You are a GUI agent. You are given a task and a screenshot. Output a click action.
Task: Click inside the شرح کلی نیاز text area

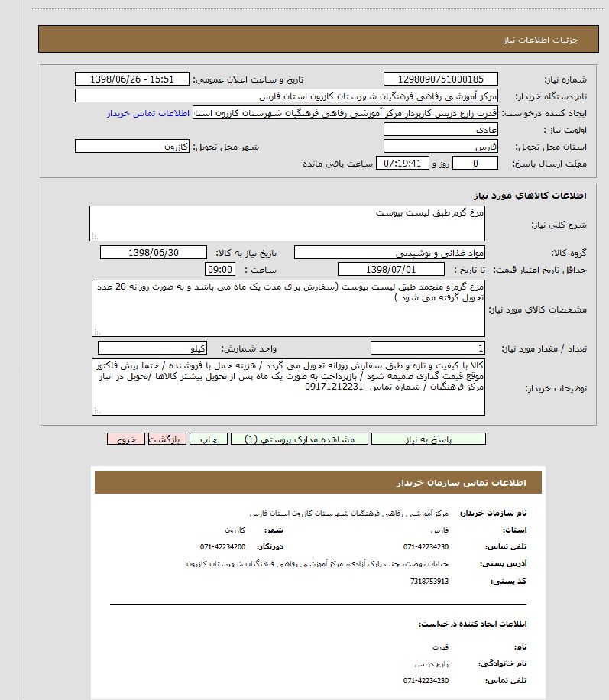pos(287,223)
